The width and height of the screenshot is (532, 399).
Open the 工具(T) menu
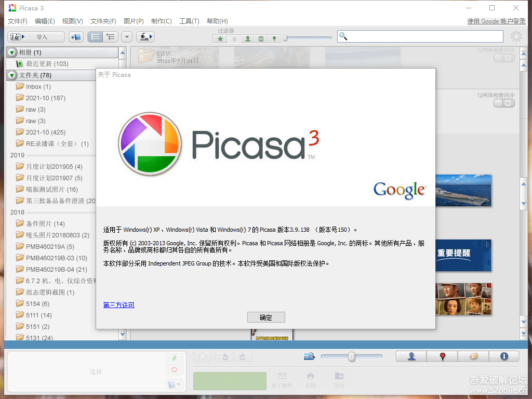(x=189, y=21)
